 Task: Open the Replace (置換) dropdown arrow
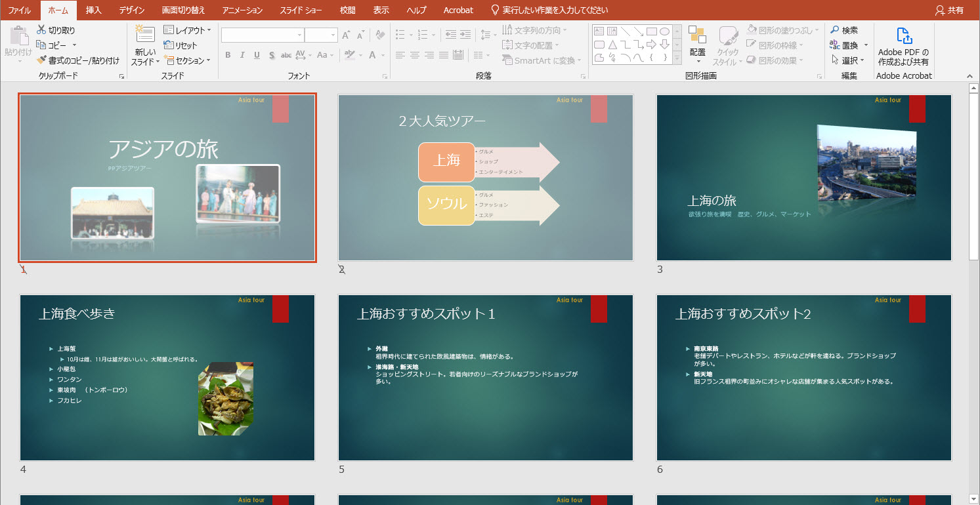tap(866, 45)
